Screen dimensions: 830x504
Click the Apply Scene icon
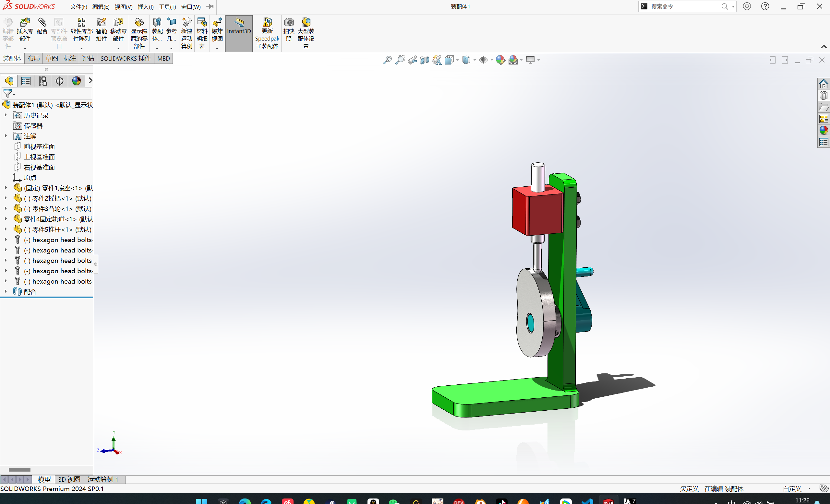[x=513, y=60]
